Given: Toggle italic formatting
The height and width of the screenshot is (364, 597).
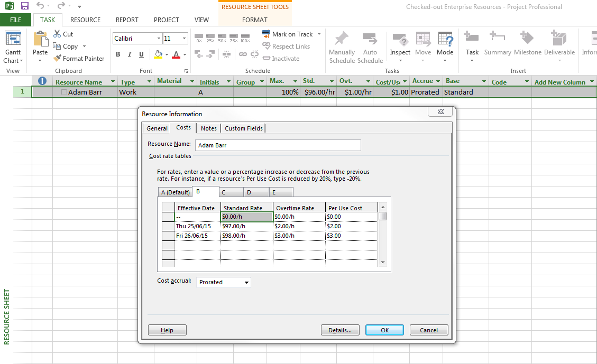Looking at the screenshot, I should 130,54.
